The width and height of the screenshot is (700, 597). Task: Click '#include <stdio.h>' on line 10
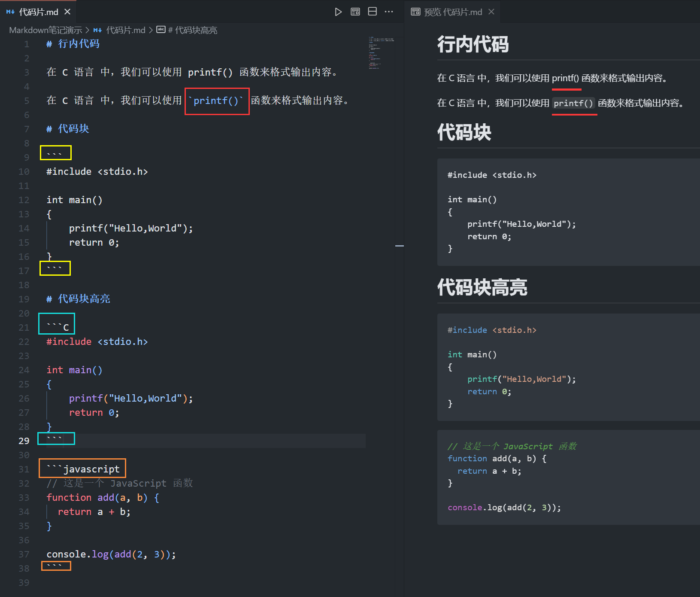(x=97, y=171)
